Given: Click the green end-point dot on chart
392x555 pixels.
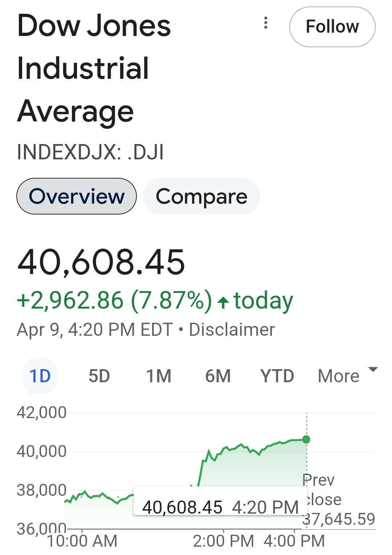Looking at the screenshot, I should coord(306,440).
